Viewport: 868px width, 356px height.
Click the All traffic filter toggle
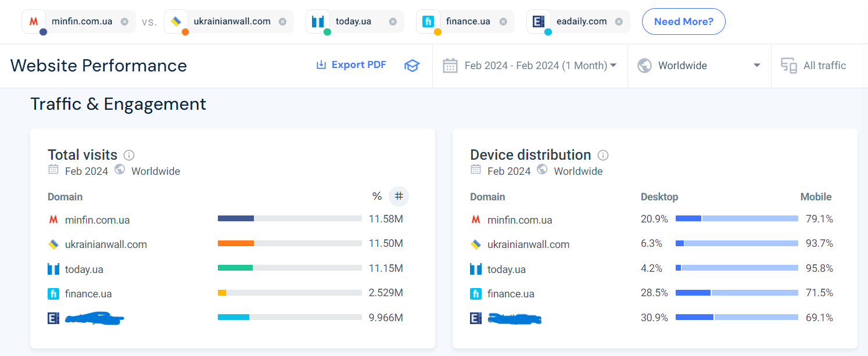pos(813,65)
